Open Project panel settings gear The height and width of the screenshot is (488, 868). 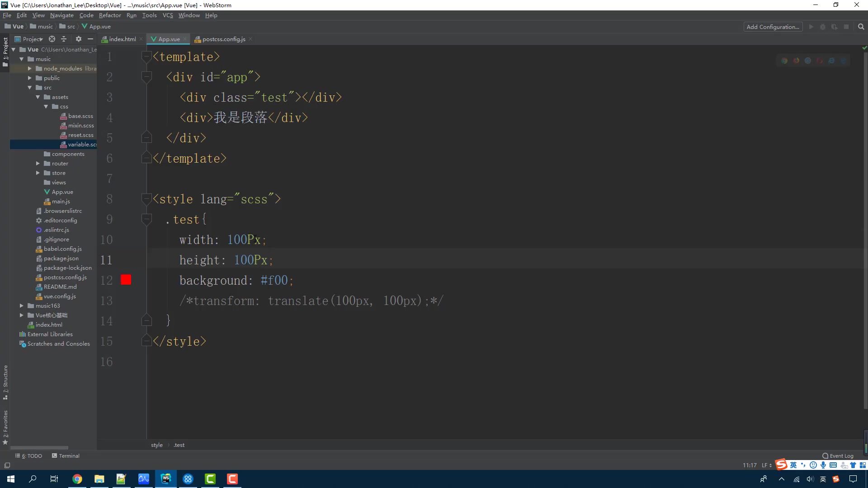pos(79,39)
